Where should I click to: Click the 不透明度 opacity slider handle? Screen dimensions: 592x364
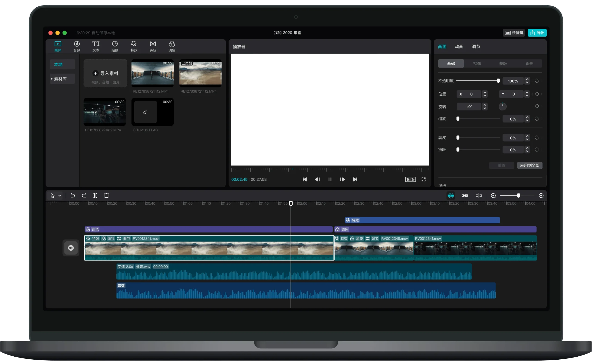(498, 81)
